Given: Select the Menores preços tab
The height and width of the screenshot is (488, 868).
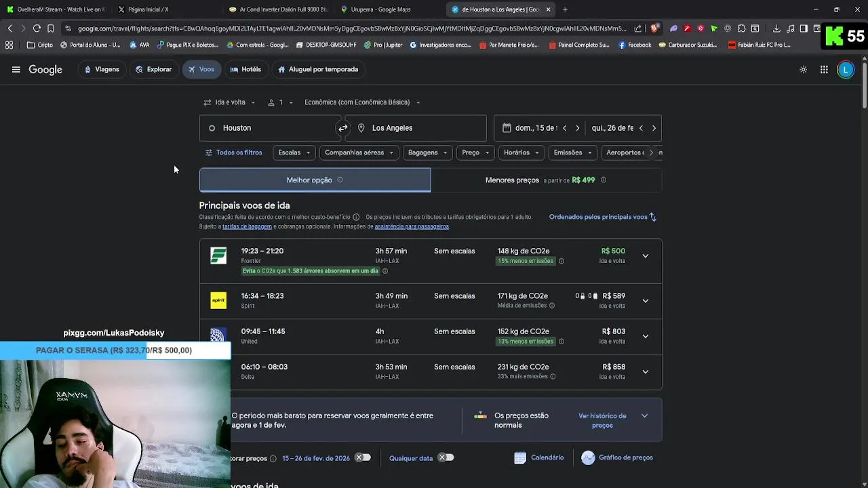Looking at the screenshot, I should [546, 180].
